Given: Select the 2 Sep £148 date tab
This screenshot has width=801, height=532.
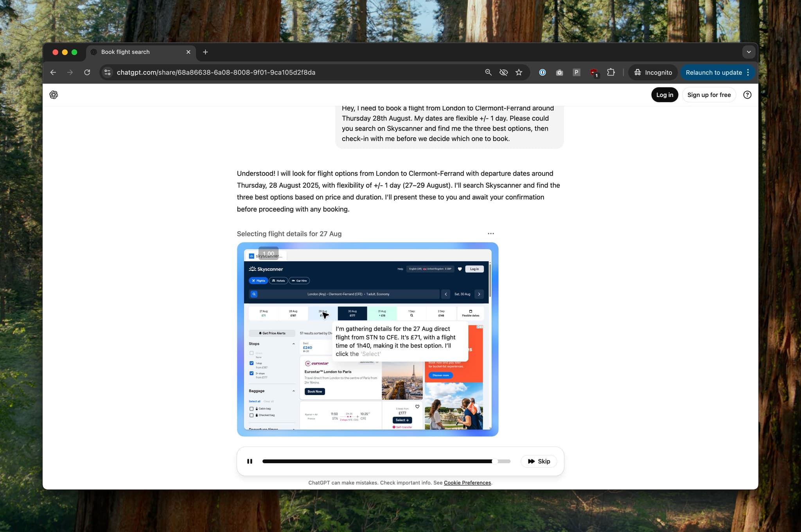Looking at the screenshot, I should tap(441, 313).
